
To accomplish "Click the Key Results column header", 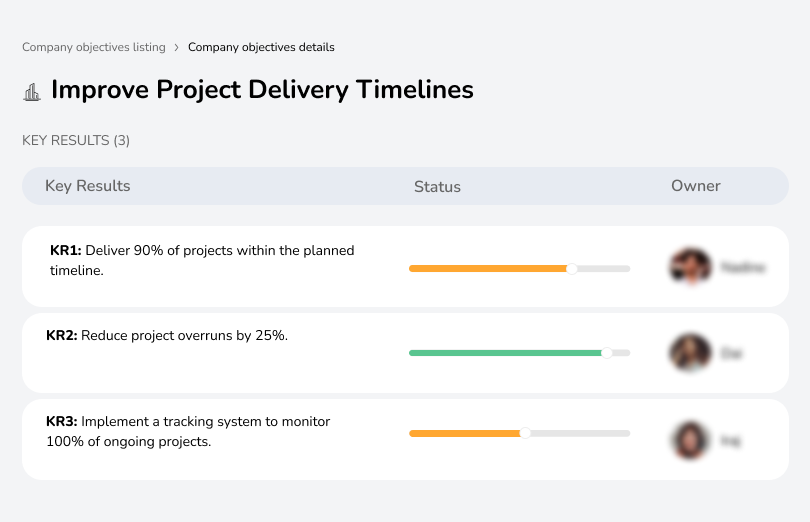I will (87, 186).
